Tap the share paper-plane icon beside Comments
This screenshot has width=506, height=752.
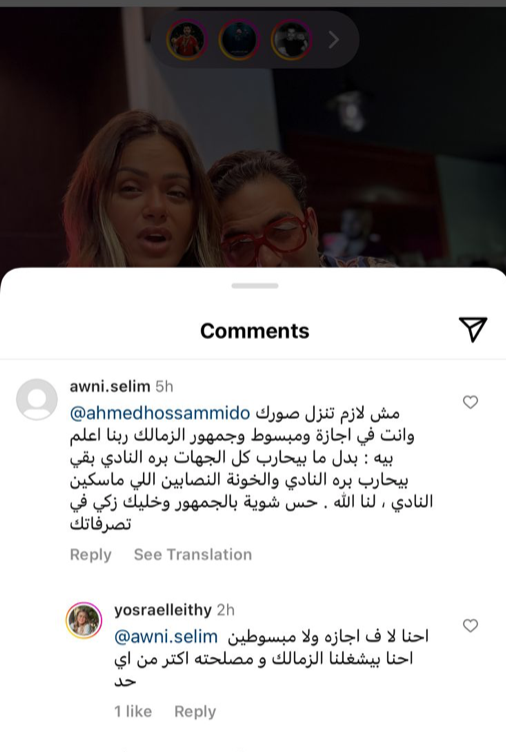click(x=473, y=329)
